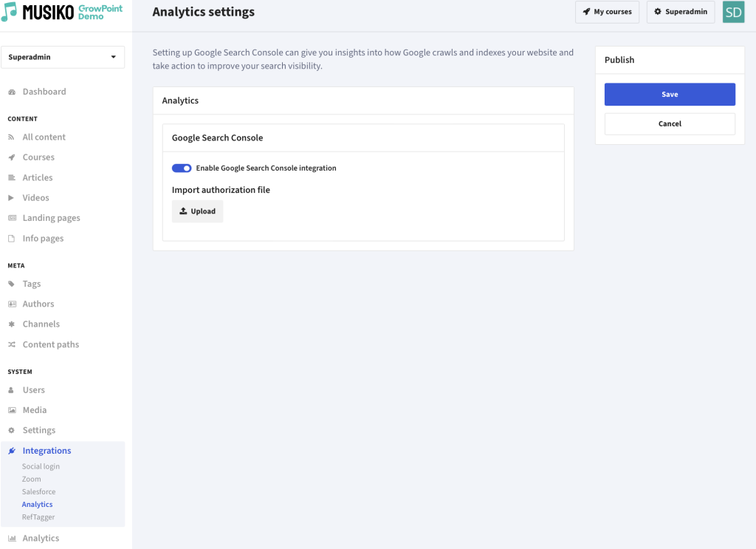This screenshot has width=756, height=549.
Task: Click the Channels asterisk icon
Action: pyautogui.click(x=12, y=324)
